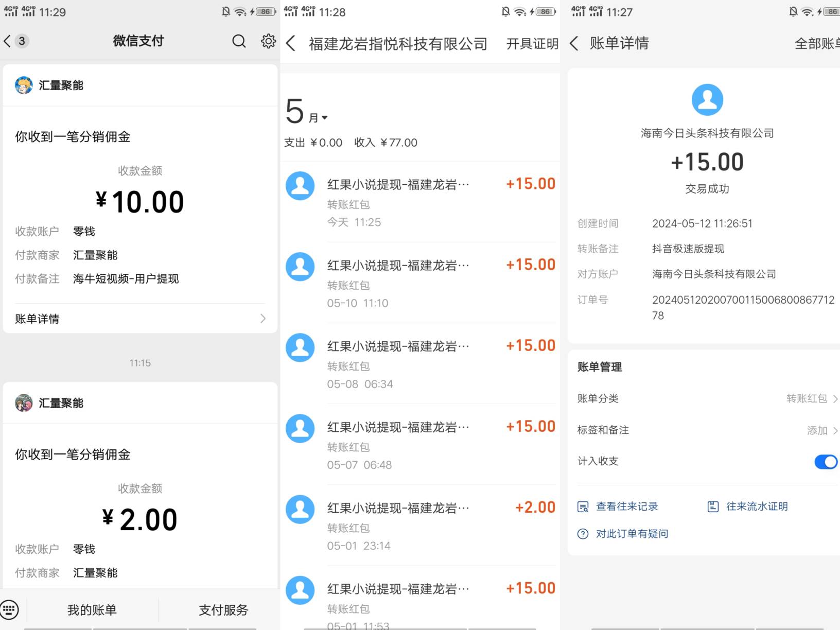
Task: Go back using arrow beside badge 3
Action: click(x=7, y=41)
